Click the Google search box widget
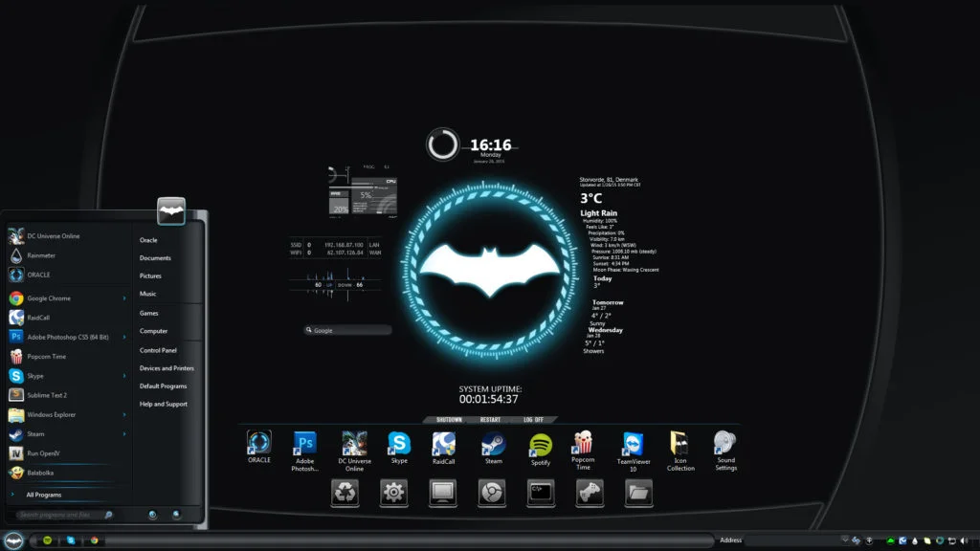The height and width of the screenshot is (551, 980). (348, 330)
